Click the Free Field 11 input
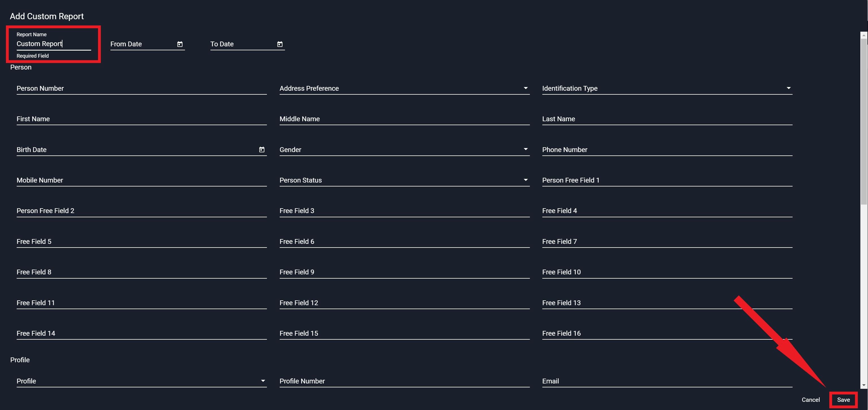 [142, 303]
